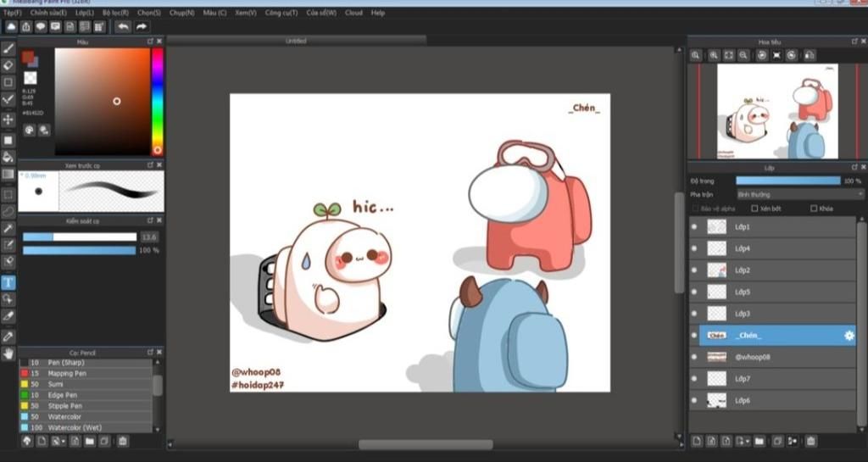Zoom out on the navigator view
868x462 pixels.
(x=743, y=55)
